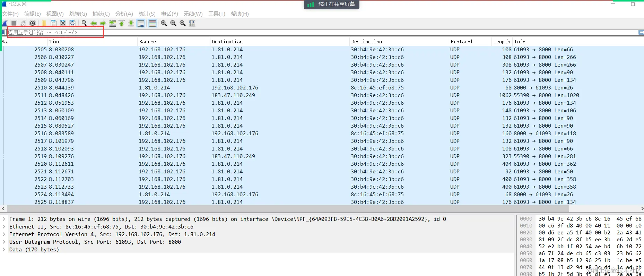Restart the current capture
Viewport: 644px width, 276px height.
click(23, 23)
